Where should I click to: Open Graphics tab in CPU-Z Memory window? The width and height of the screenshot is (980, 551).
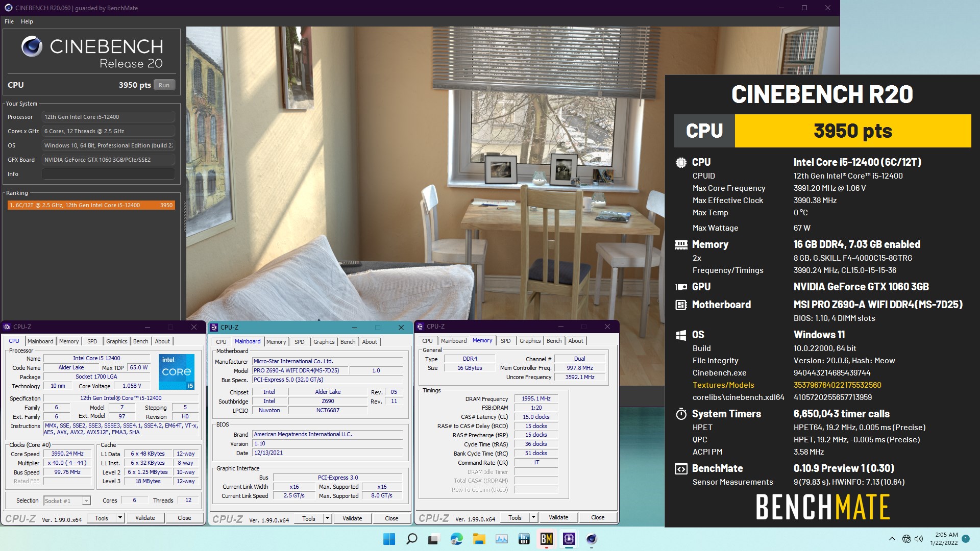[530, 341]
